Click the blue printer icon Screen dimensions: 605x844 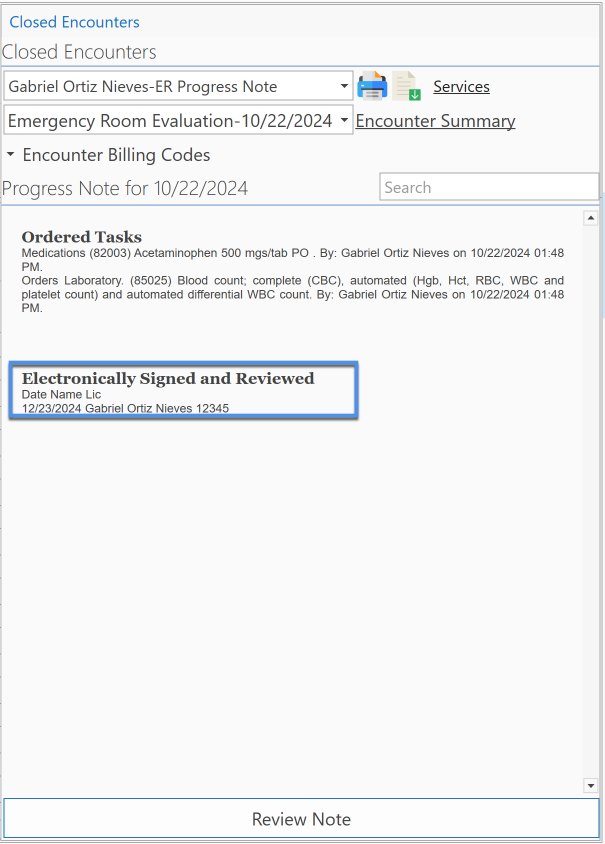tap(372, 86)
